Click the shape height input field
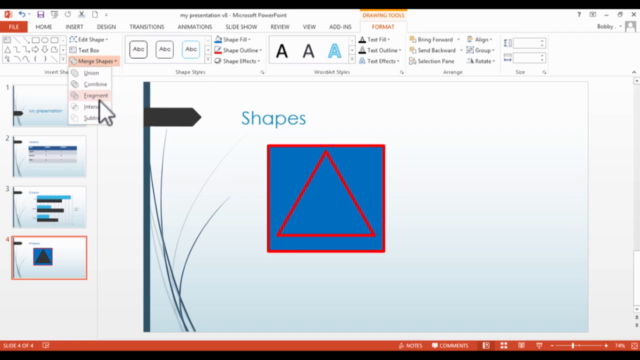Screen dimensions: 640x360 pyautogui.click(x=529, y=43)
